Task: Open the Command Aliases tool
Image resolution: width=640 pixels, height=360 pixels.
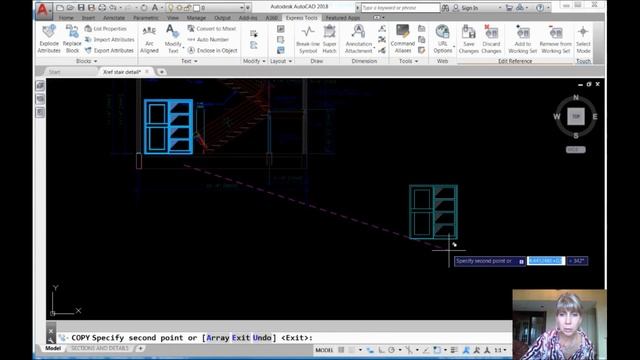Action: pyautogui.click(x=403, y=39)
